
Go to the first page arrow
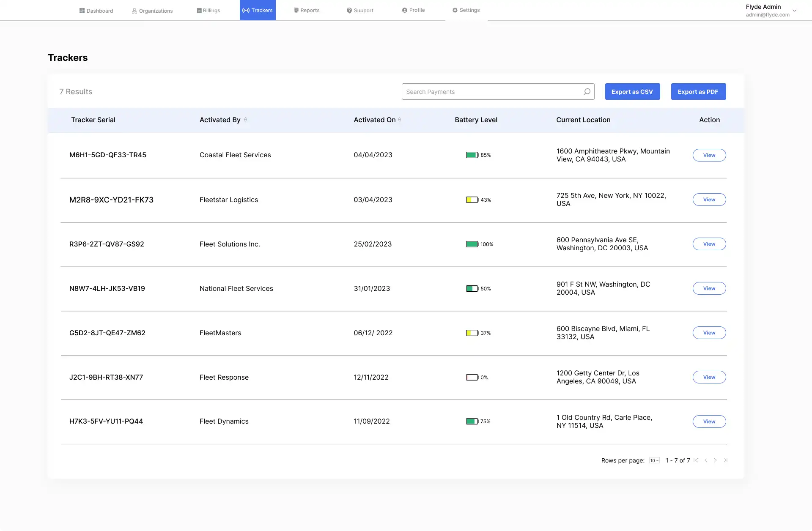pyautogui.click(x=696, y=460)
